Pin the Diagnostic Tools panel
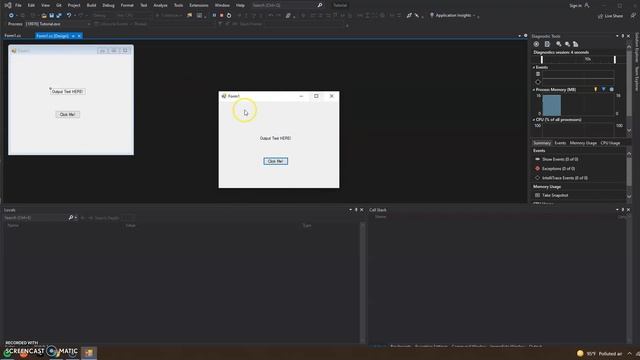640x360 pixels. (623, 36)
